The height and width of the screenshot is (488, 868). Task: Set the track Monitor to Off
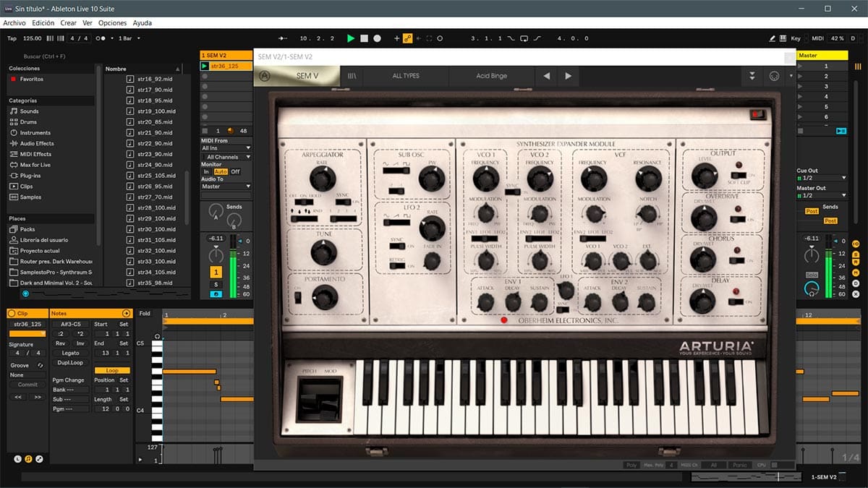click(x=235, y=171)
